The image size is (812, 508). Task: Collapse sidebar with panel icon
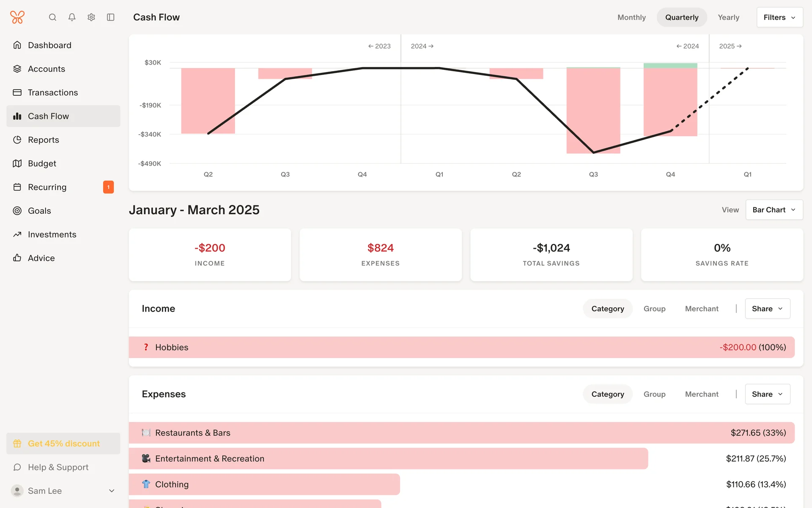(111, 17)
